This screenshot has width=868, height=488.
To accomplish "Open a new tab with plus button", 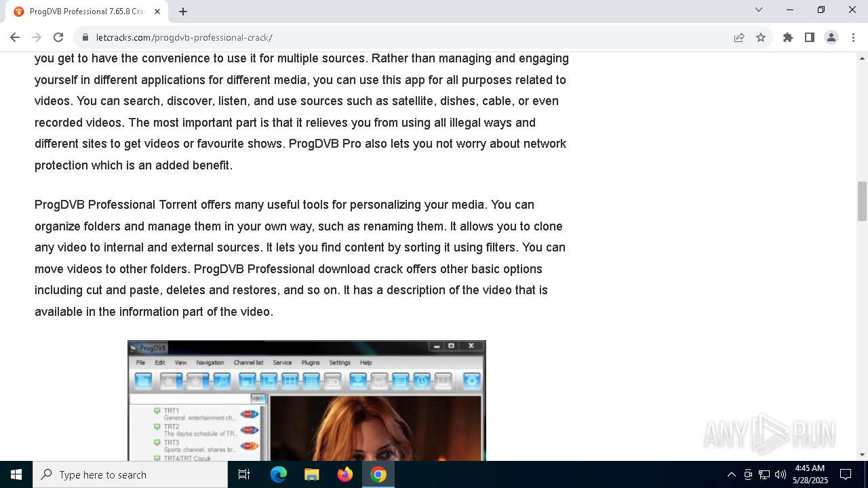I will 183,12.
